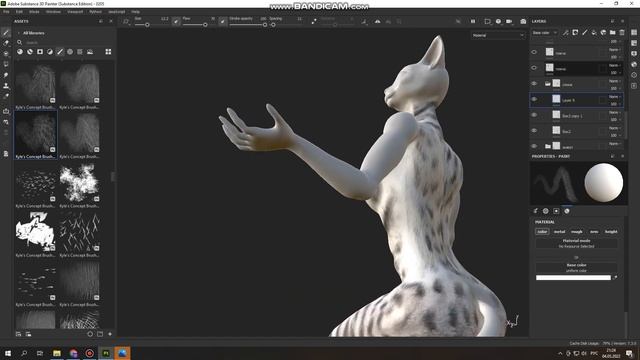Screen dimensions: 640x360
Task: Add a paint layer in Layers toolbar
Action: click(584, 33)
